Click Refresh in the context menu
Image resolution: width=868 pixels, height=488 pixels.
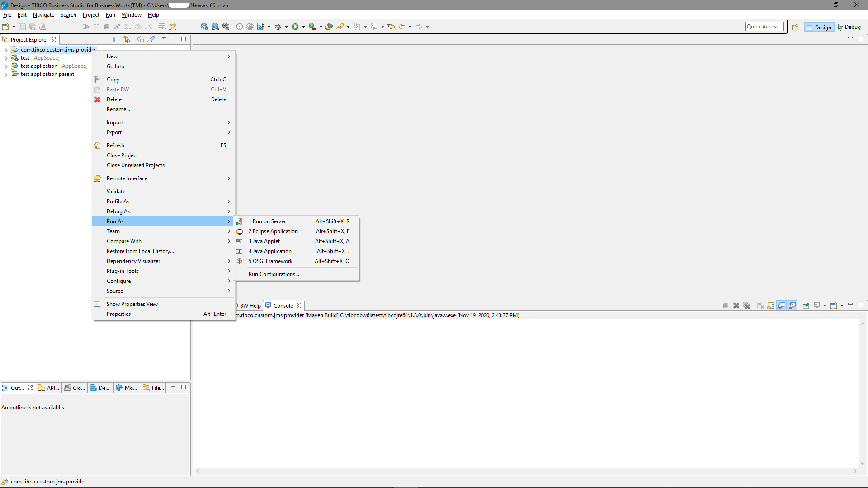[x=164, y=145]
